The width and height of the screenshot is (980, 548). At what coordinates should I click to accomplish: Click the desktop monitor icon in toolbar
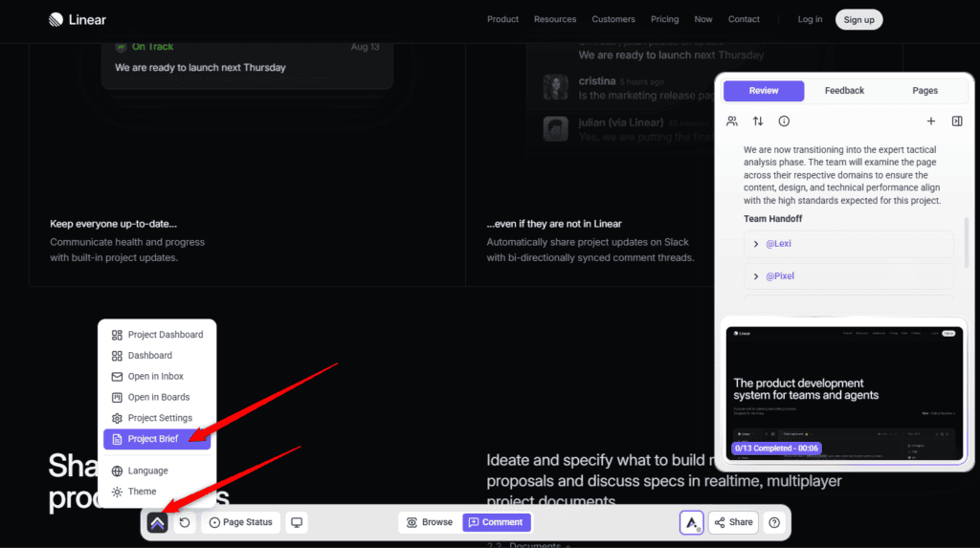coord(297,522)
